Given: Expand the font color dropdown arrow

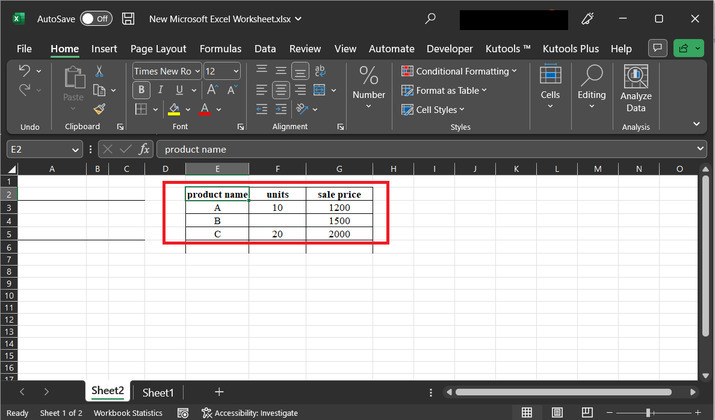Looking at the screenshot, I should 219,109.
